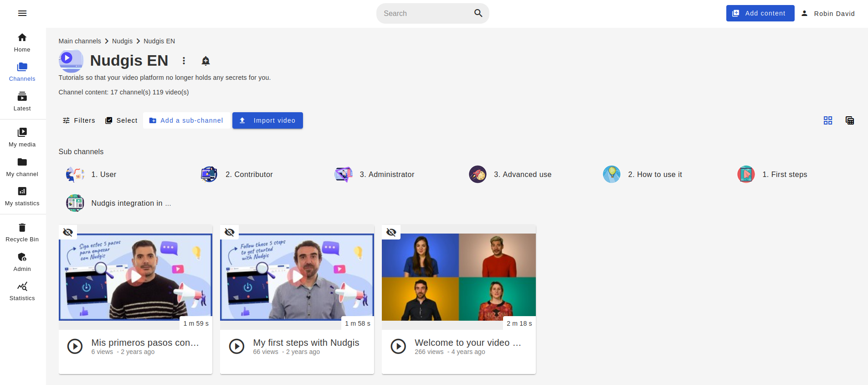This screenshot has height=385, width=868.
Task: Open the 1. User sub-channel
Action: tap(103, 174)
